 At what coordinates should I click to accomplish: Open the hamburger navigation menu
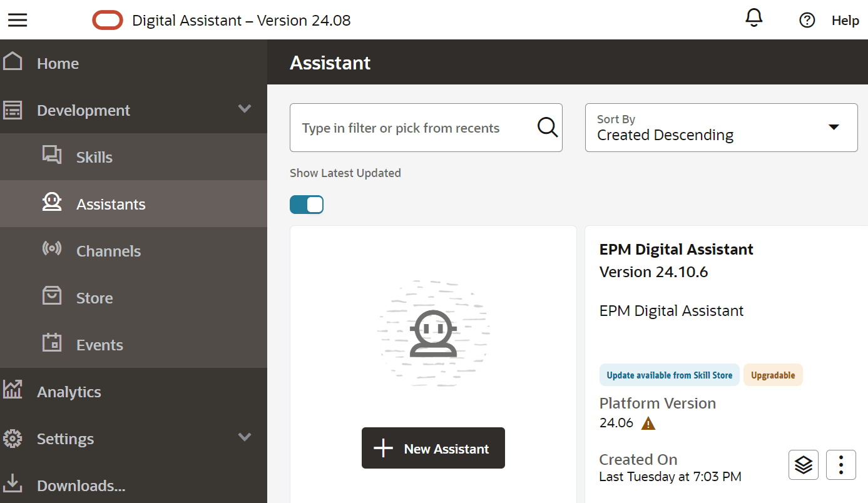pos(18,20)
